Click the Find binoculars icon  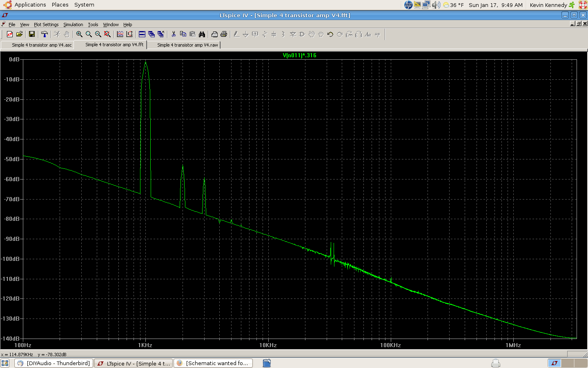pyautogui.click(x=202, y=34)
